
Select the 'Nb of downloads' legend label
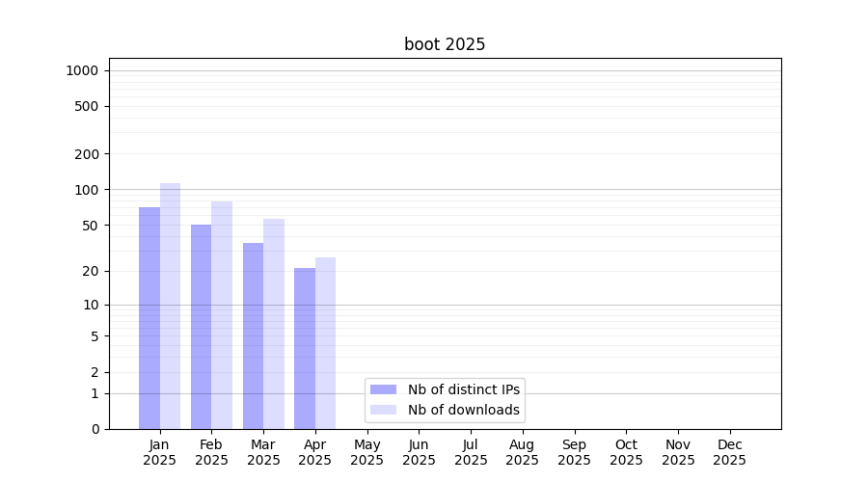click(x=463, y=410)
